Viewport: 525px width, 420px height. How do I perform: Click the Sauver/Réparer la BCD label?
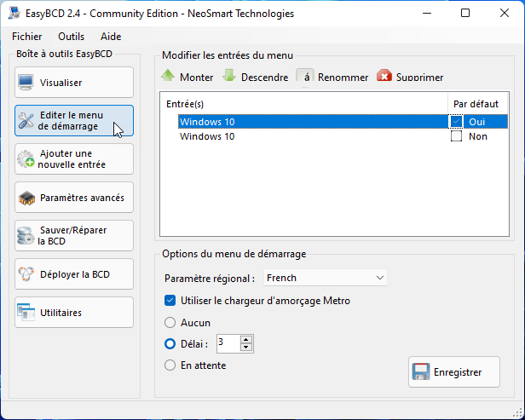[72, 236]
